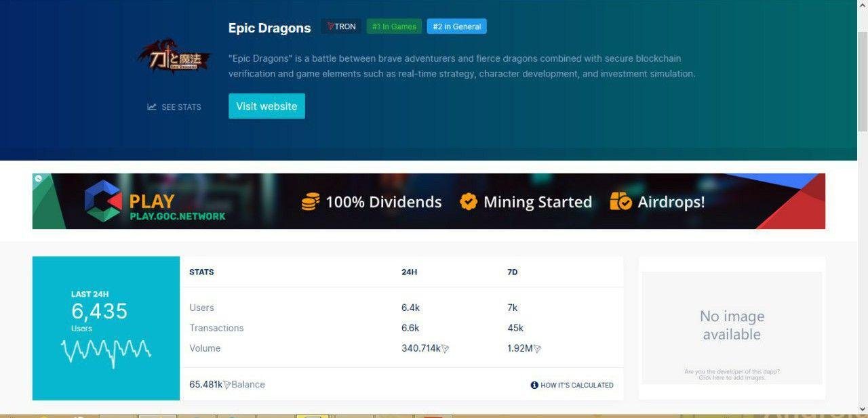Click the No image available placeholder
Screen dimensions: 868x418
coord(732,328)
